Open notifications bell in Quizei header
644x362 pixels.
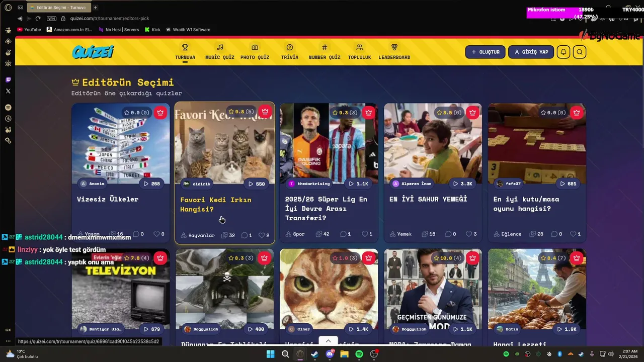click(x=563, y=52)
